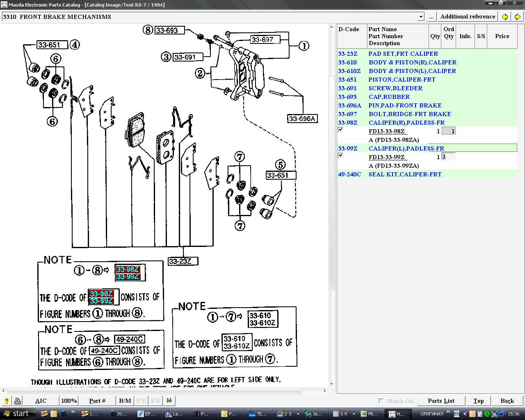Image resolution: width=525 pixels, height=420 pixels.
Task: Click the strikethrough M toolbar button
Action: (169, 401)
